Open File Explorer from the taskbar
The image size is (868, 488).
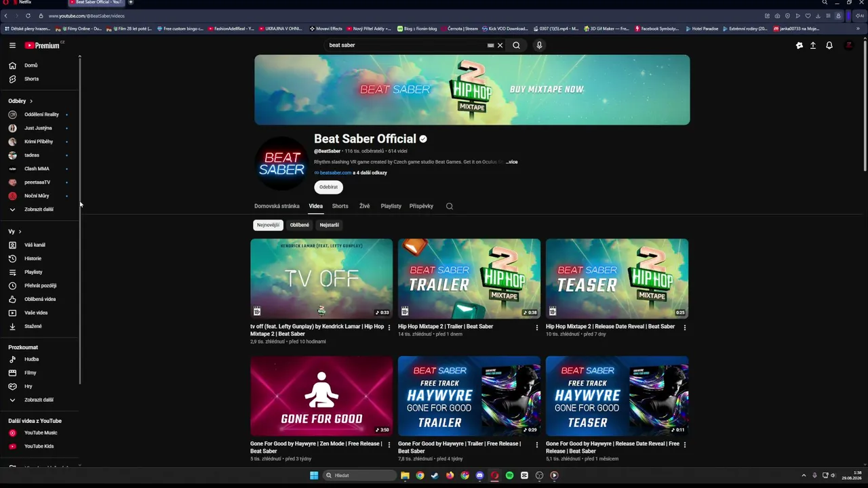(405, 476)
